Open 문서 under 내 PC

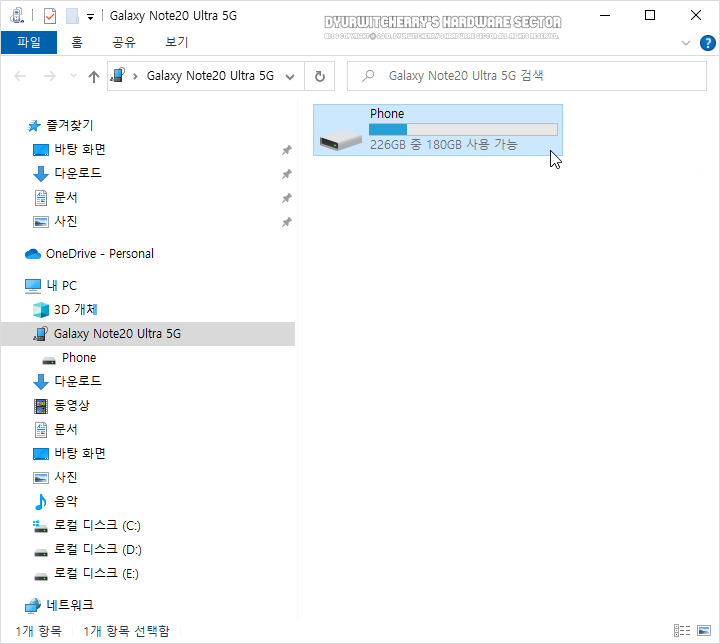tap(66, 429)
